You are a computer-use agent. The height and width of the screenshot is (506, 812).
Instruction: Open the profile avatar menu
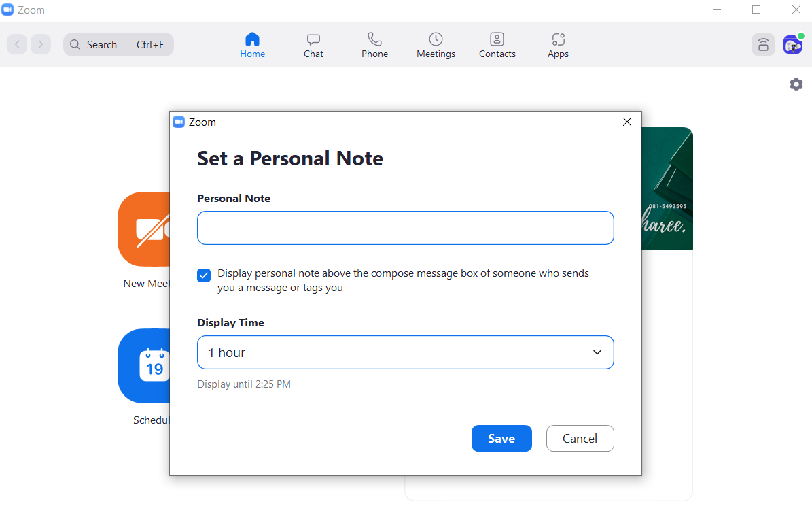tap(792, 45)
